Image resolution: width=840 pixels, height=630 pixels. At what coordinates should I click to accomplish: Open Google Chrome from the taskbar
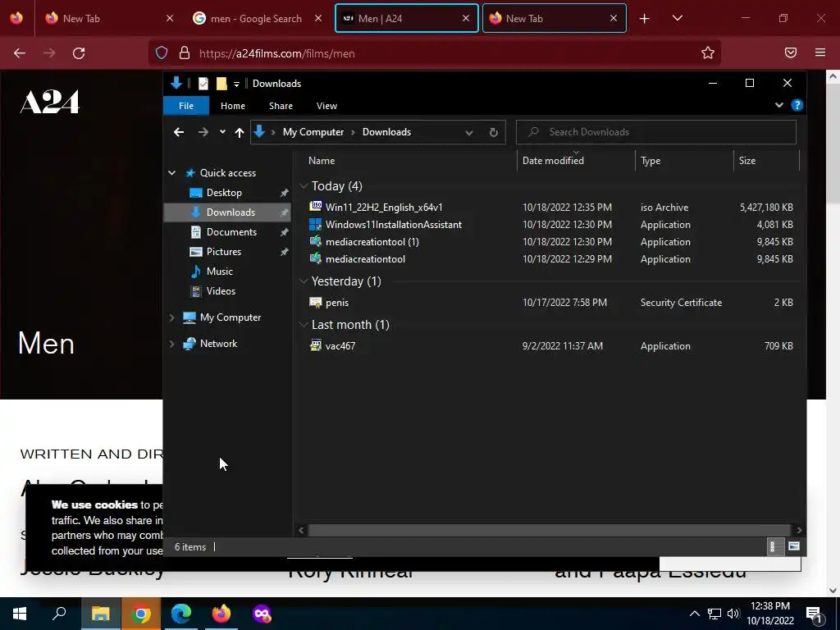click(x=141, y=614)
